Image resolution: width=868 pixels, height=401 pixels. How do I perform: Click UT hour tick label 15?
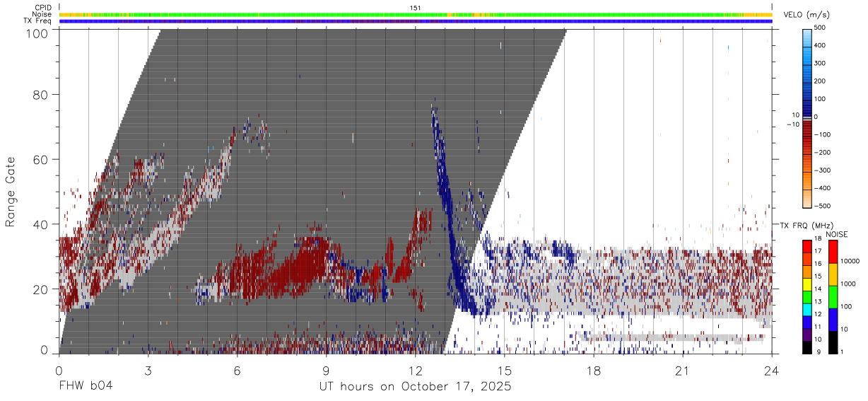(505, 370)
